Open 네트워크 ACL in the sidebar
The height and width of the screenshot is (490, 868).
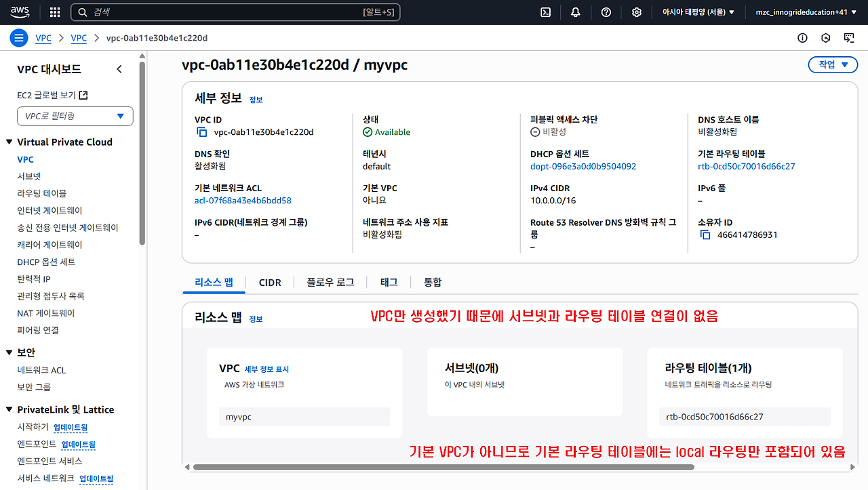click(x=41, y=370)
